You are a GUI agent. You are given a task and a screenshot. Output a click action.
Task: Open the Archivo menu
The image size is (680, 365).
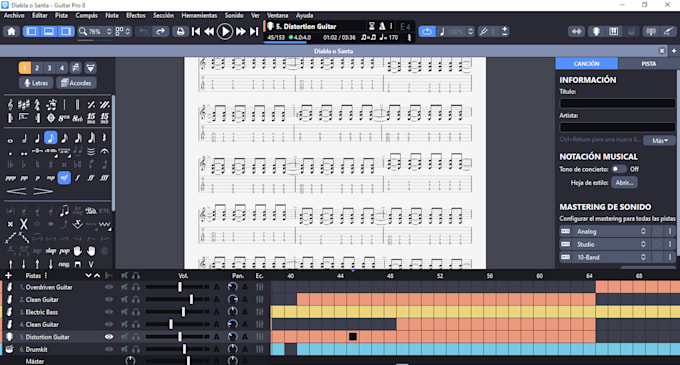click(14, 15)
